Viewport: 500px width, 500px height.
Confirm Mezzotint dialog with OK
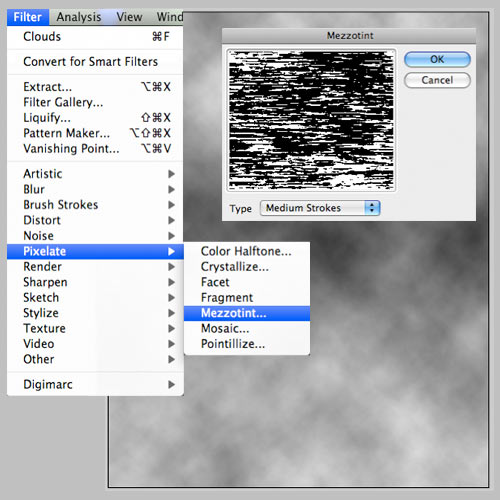[x=437, y=59]
